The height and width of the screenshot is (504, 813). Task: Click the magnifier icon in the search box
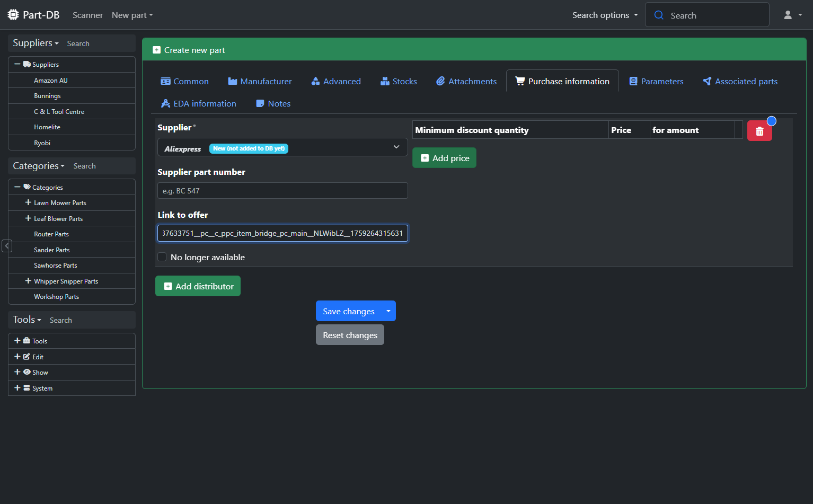[x=659, y=15]
